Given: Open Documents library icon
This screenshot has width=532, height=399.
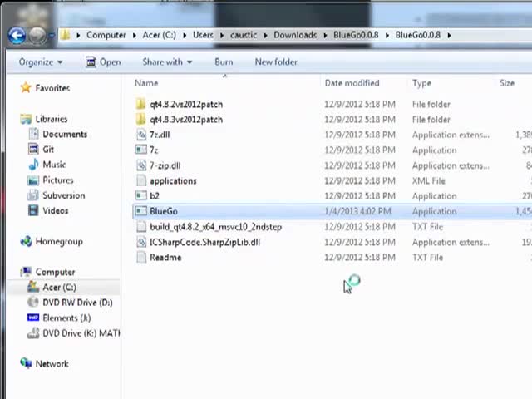Looking at the screenshot, I should (x=33, y=134).
